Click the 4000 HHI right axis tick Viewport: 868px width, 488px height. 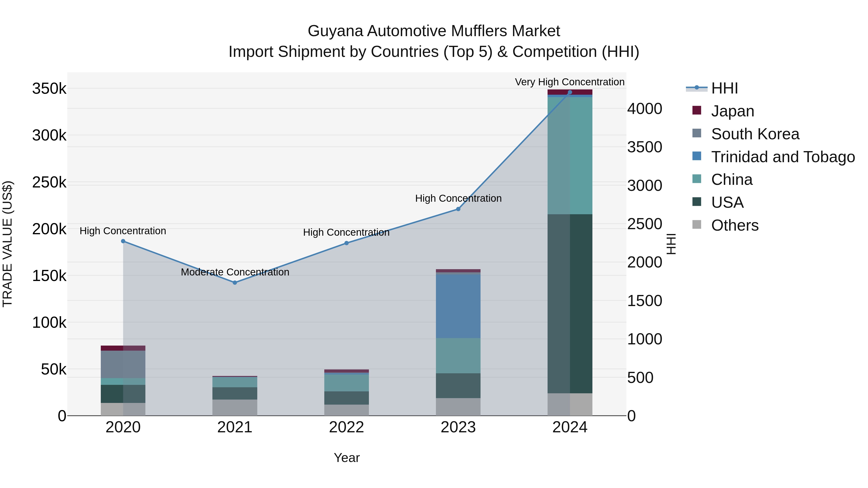click(x=644, y=109)
